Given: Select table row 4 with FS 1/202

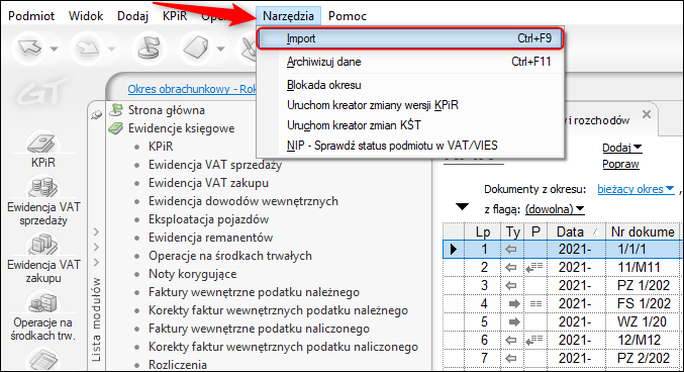Looking at the screenshot, I should point(562,304).
